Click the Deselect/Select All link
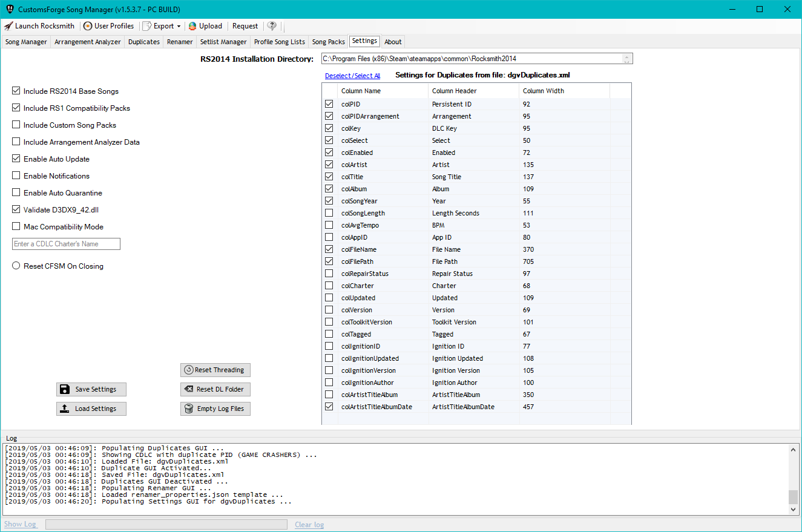The width and height of the screenshot is (802, 532). click(x=352, y=75)
